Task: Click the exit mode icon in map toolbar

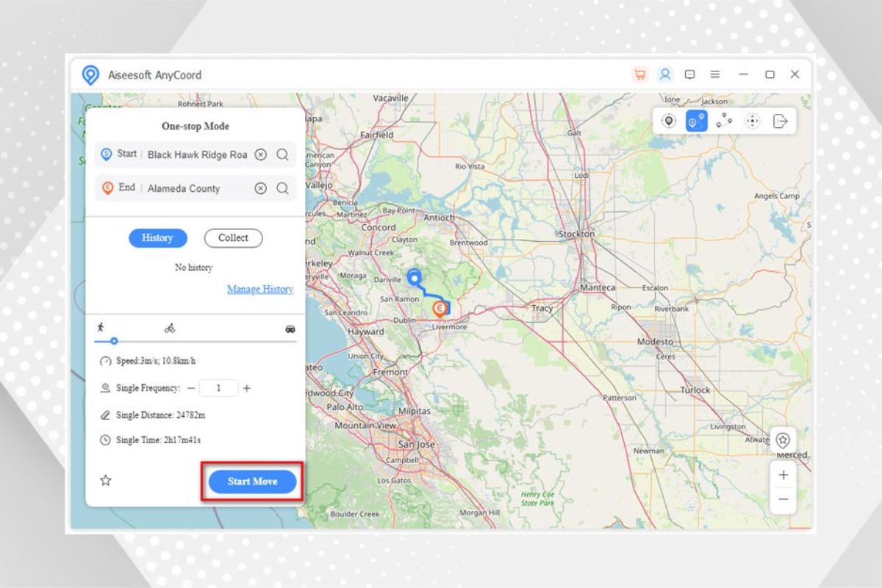Action: click(781, 121)
